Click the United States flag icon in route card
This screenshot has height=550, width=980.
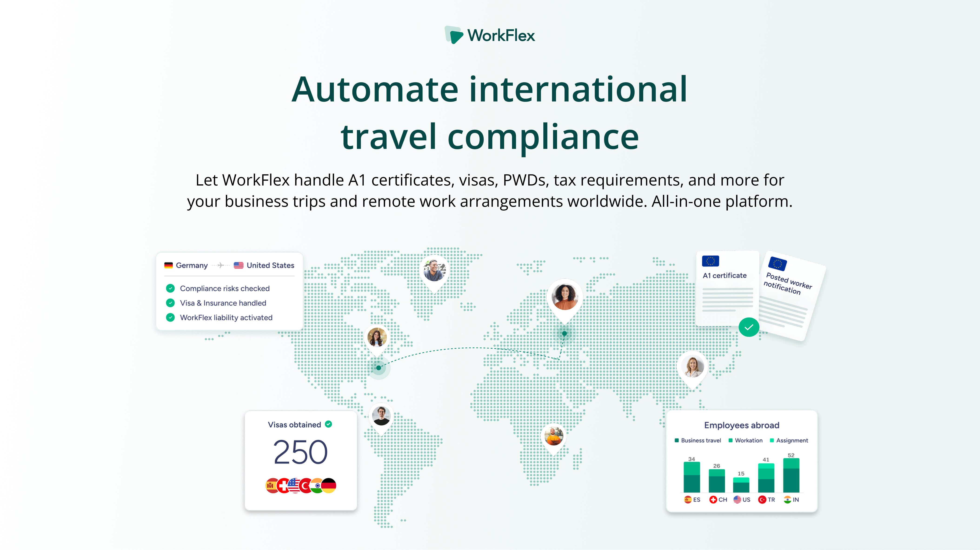(239, 265)
